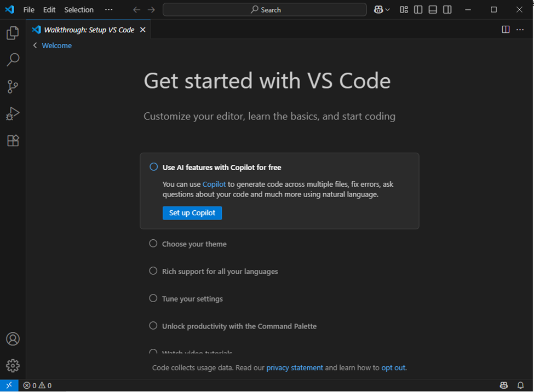Mark 'Choose your theme' step circle
The height and width of the screenshot is (392, 534).
[153, 244]
